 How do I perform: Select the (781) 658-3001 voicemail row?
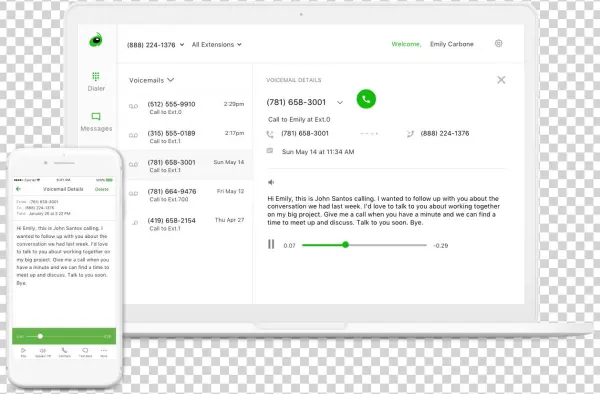click(x=186, y=165)
